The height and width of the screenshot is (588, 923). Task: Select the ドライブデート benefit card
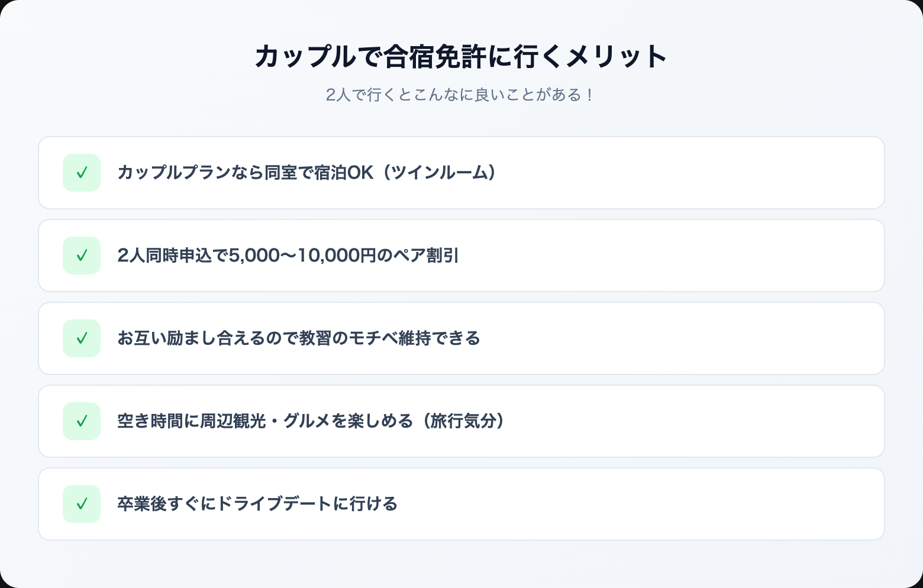tap(651, 504)
